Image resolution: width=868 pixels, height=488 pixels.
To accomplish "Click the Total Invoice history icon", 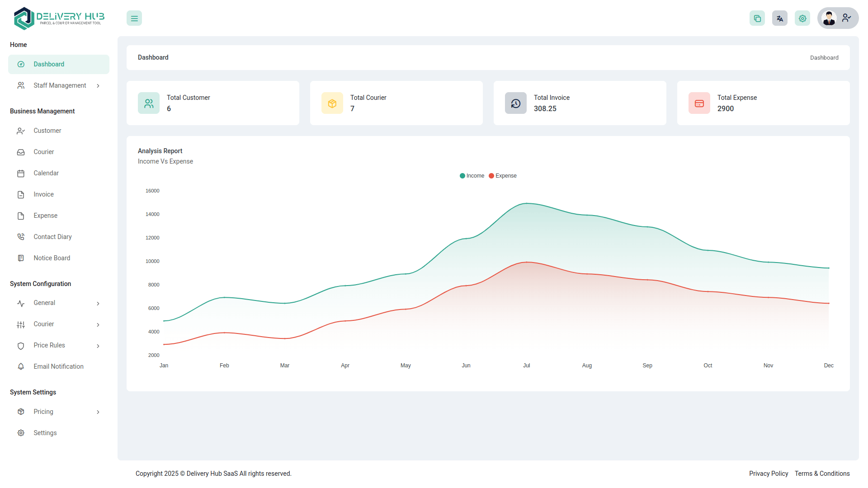I will (516, 103).
